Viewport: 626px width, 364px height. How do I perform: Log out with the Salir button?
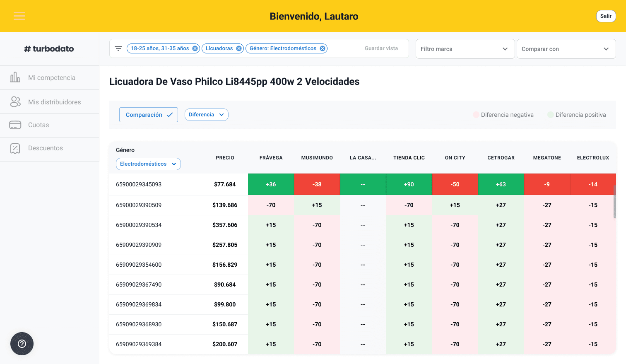click(606, 16)
